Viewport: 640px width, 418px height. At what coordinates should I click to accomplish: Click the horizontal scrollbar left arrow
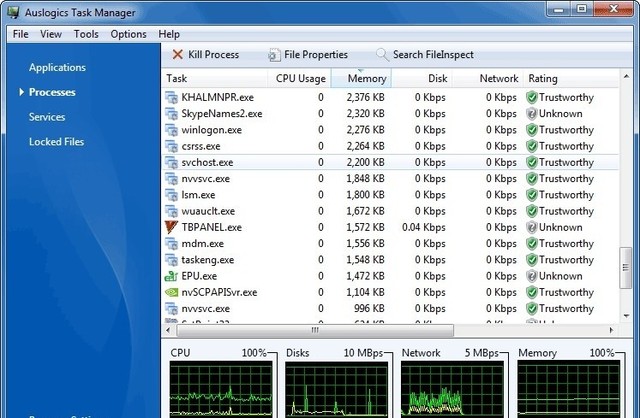click(x=168, y=330)
